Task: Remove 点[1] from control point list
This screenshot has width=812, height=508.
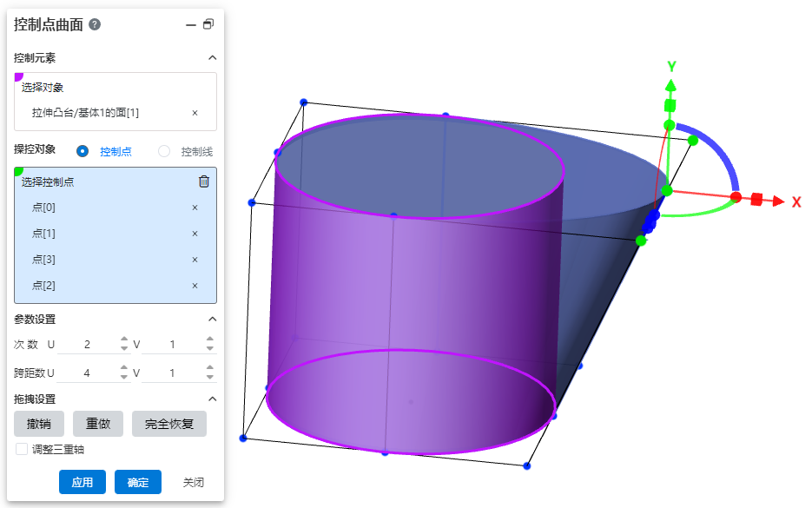Action: (x=195, y=234)
